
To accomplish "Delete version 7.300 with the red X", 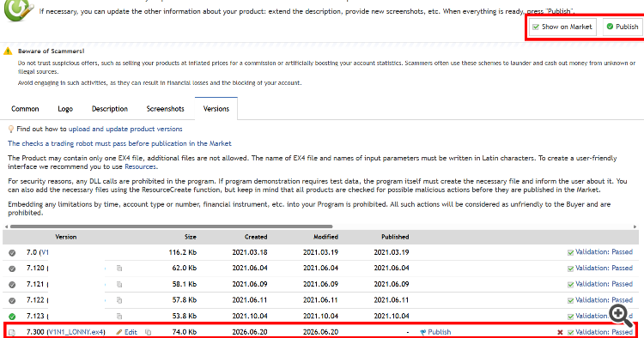I will coord(560,332).
